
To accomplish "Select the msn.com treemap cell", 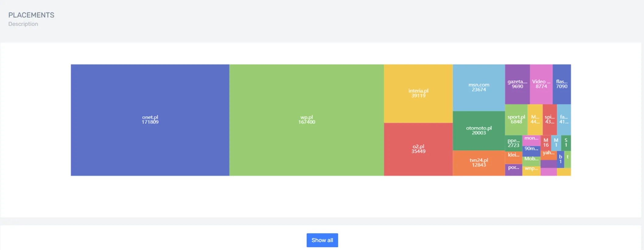I will (x=479, y=87).
